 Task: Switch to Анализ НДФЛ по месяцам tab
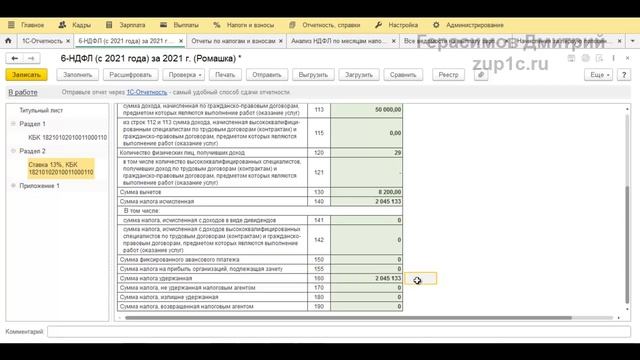click(x=338, y=41)
